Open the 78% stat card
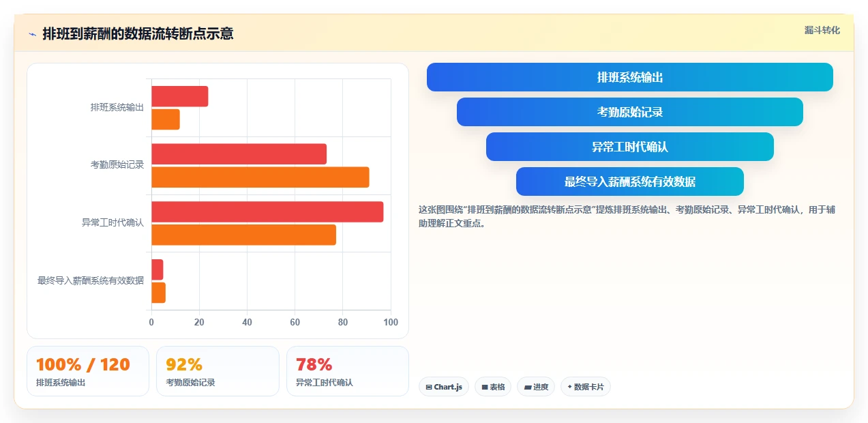 click(348, 371)
